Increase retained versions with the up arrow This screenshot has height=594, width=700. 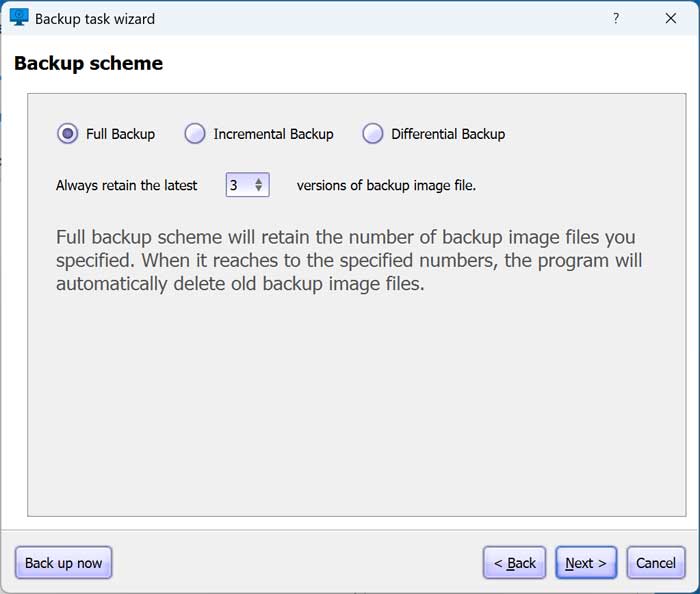[259, 180]
